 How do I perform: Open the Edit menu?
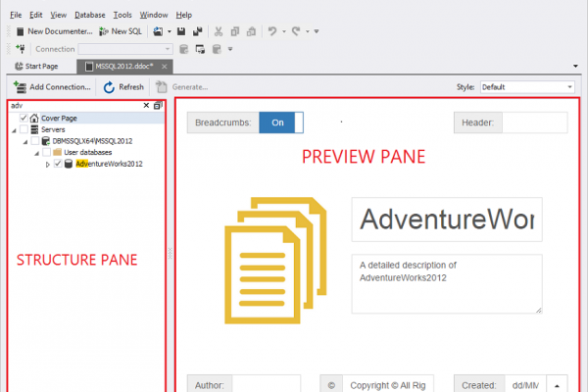(35, 15)
